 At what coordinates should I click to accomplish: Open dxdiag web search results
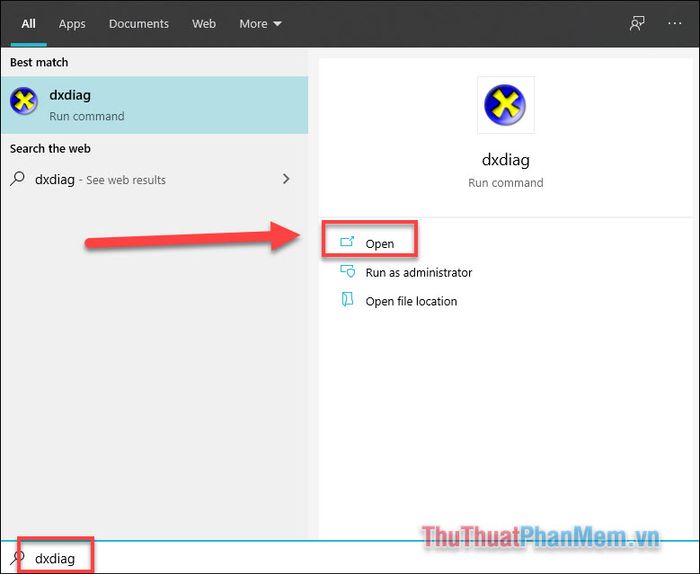(x=154, y=179)
